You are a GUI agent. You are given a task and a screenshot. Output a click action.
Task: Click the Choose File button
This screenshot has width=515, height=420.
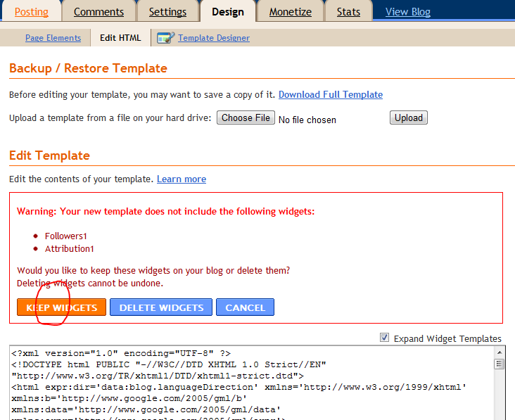(x=246, y=117)
